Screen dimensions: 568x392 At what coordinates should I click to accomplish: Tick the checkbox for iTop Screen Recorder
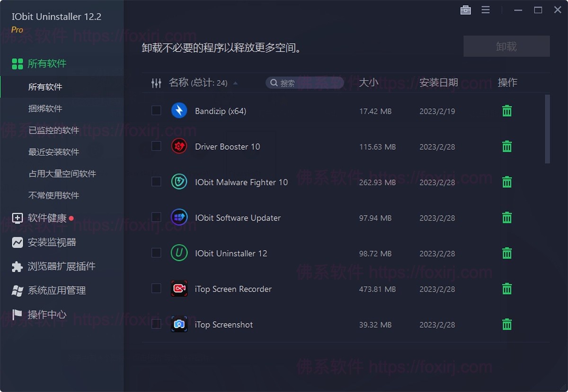tap(156, 288)
